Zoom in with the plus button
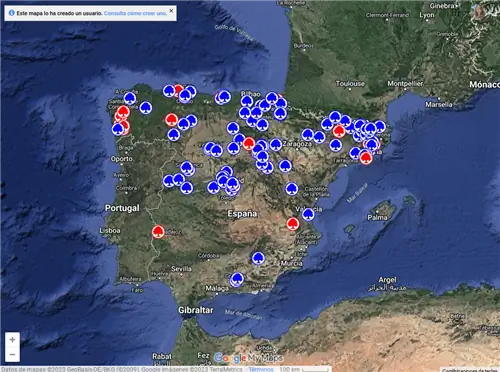Viewport: 500px width, 372px height. tap(12, 340)
